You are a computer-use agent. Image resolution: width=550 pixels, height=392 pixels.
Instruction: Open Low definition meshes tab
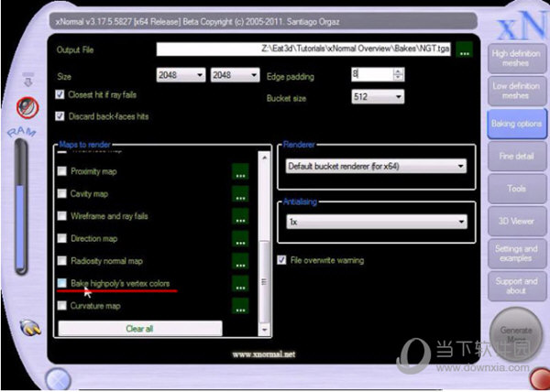coord(516,91)
